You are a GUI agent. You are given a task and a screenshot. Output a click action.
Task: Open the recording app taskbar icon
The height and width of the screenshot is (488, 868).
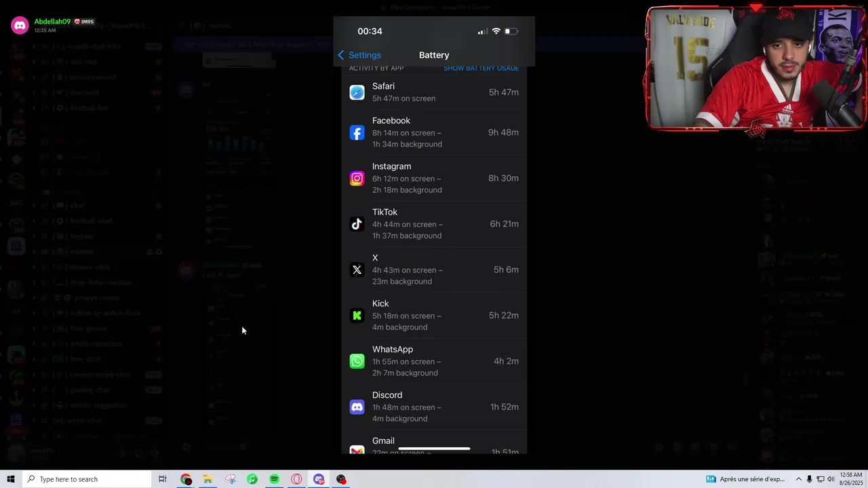coord(341,479)
